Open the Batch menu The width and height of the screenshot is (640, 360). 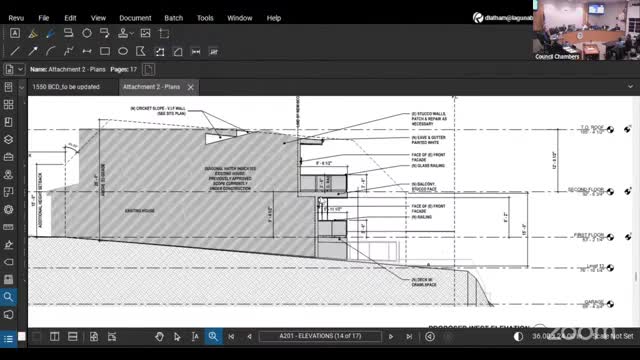tap(173, 18)
